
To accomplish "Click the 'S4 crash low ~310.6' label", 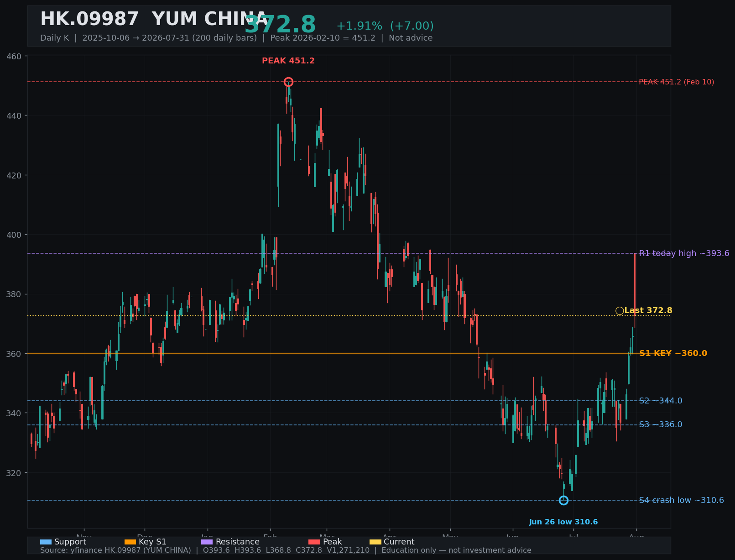I will click(x=681, y=500).
